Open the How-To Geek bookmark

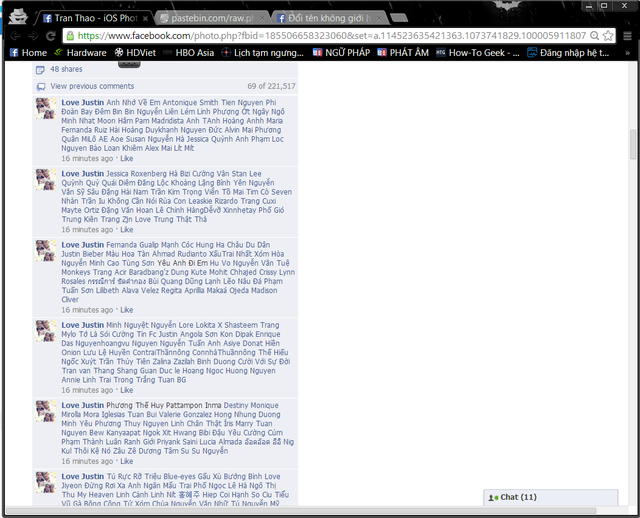pos(478,53)
